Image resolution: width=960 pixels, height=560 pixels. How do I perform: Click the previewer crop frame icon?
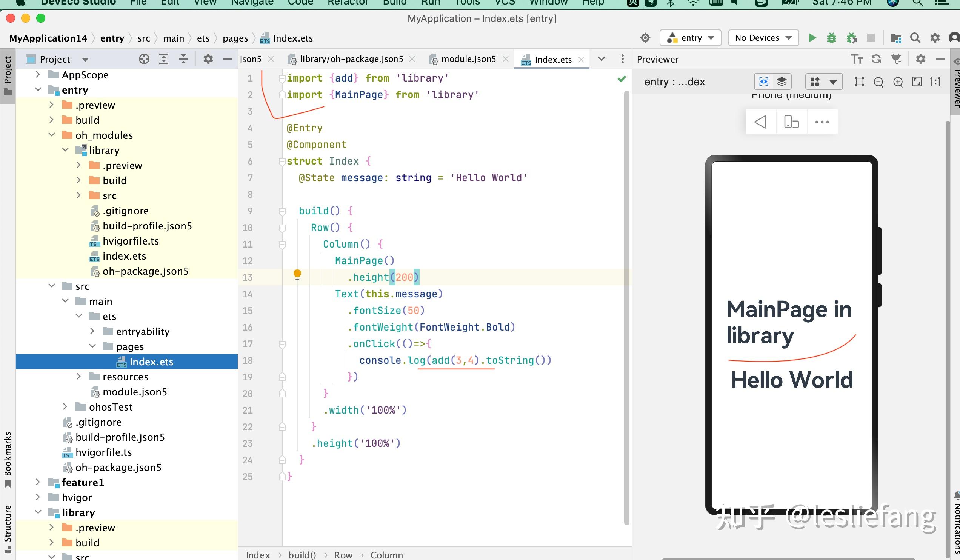859,82
